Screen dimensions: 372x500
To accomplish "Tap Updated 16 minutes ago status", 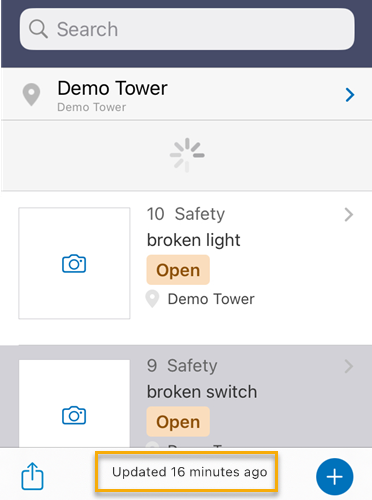I will coord(189,472).
